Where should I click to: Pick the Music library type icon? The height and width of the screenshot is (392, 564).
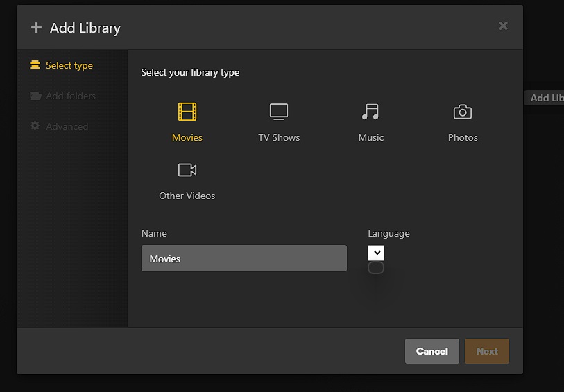370,112
